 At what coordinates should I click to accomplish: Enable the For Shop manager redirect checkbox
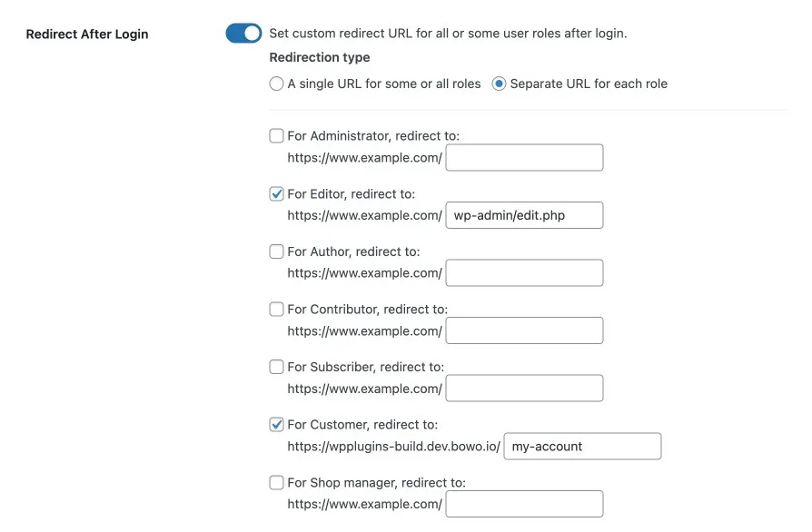(x=276, y=482)
